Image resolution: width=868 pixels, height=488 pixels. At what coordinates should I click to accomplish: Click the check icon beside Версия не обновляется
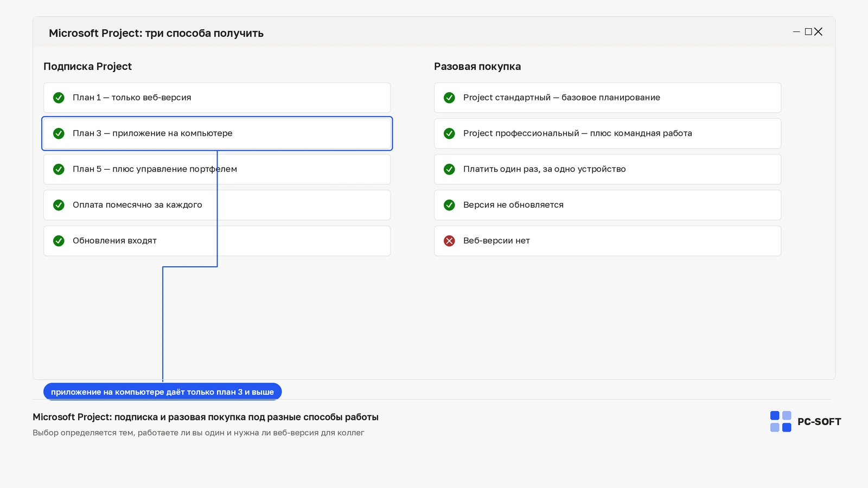tap(449, 205)
